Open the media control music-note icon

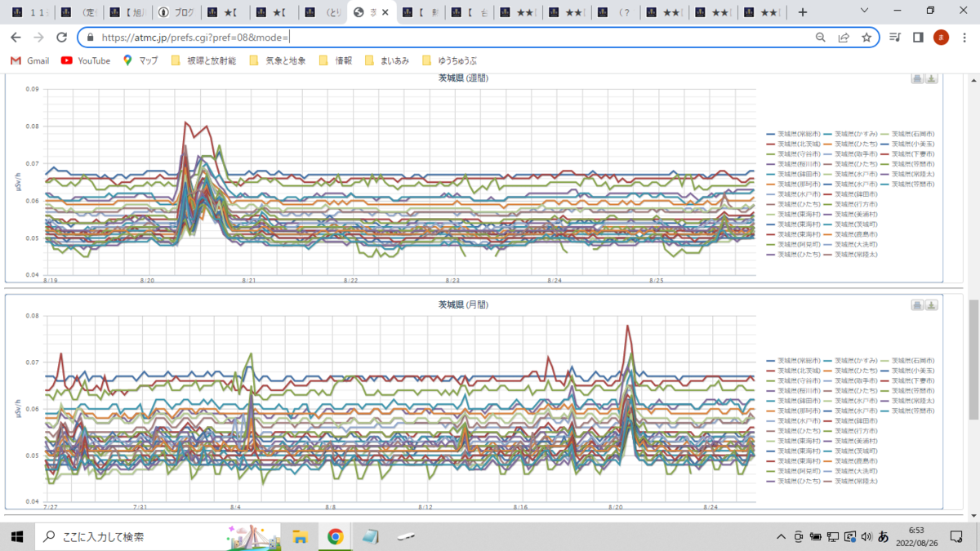(x=895, y=38)
